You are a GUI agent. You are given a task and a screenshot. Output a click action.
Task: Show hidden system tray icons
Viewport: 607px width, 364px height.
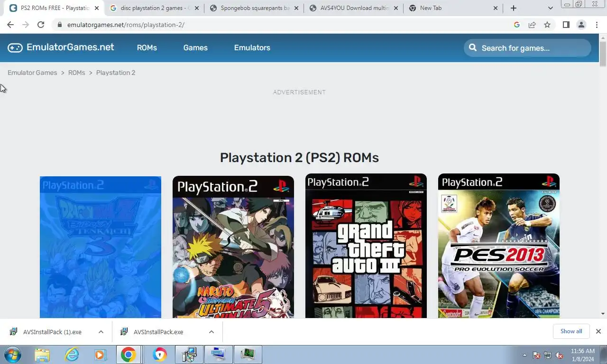[x=524, y=355]
